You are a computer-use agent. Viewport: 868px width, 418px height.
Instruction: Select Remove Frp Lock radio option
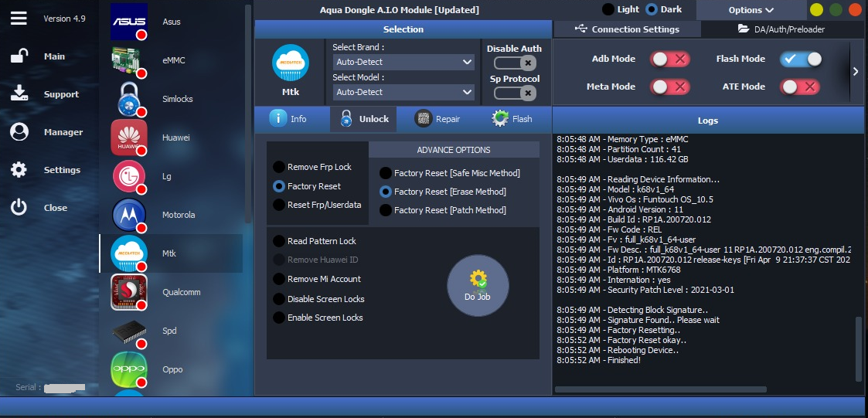(x=279, y=167)
